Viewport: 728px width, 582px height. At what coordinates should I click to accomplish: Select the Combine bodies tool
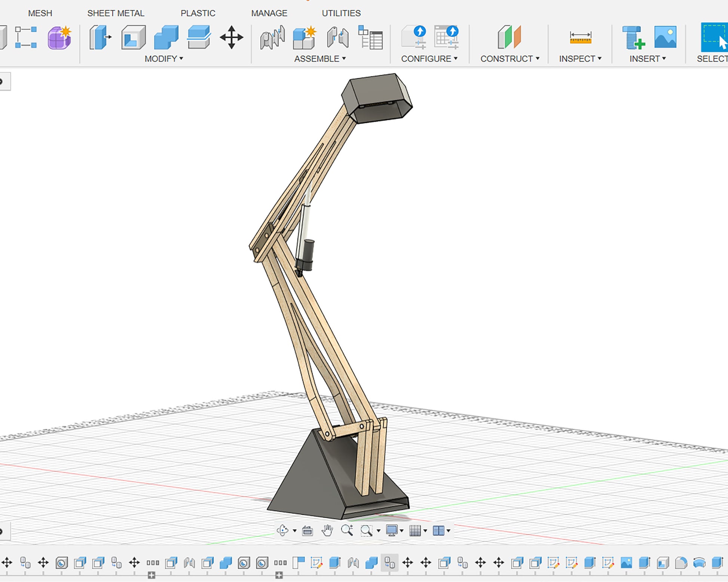click(x=166, y=37)
